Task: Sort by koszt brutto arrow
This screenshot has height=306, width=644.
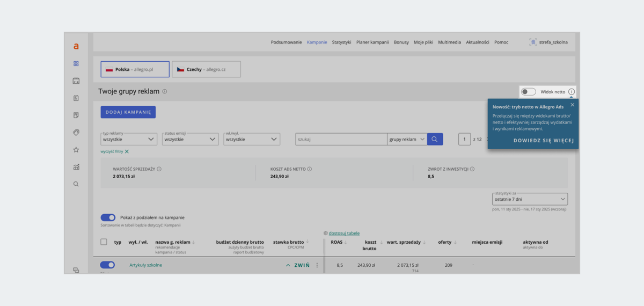Action: click(381, 242)
